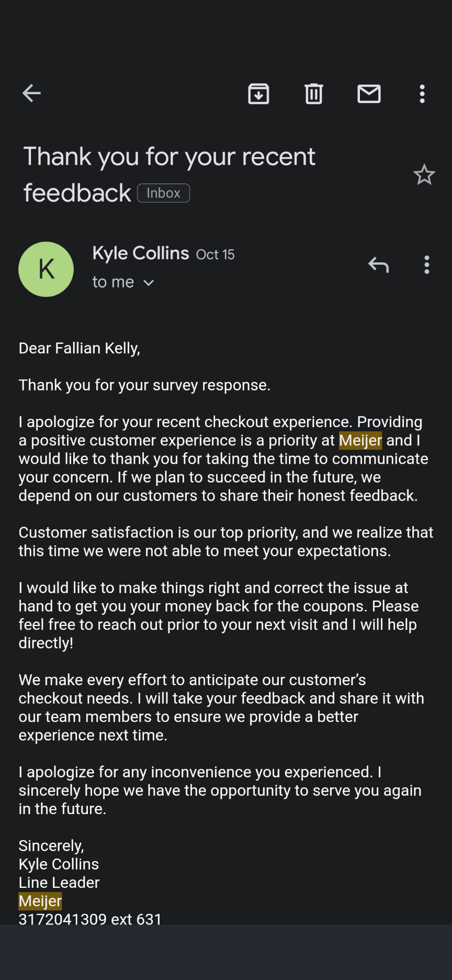The image size is (452, 980).
Task: Tap the subject 'Thank you for your recent feedback'
Action: point(169,156)
